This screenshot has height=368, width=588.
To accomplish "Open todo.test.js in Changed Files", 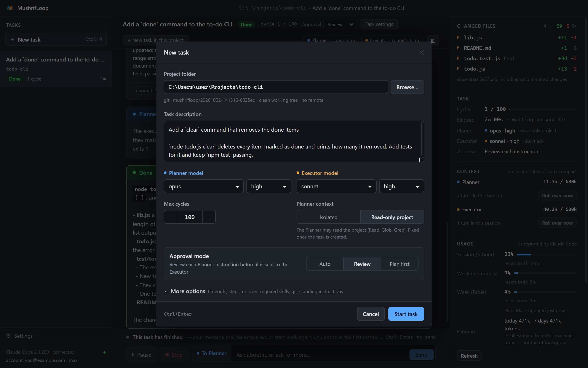I will tap(517, 58).
